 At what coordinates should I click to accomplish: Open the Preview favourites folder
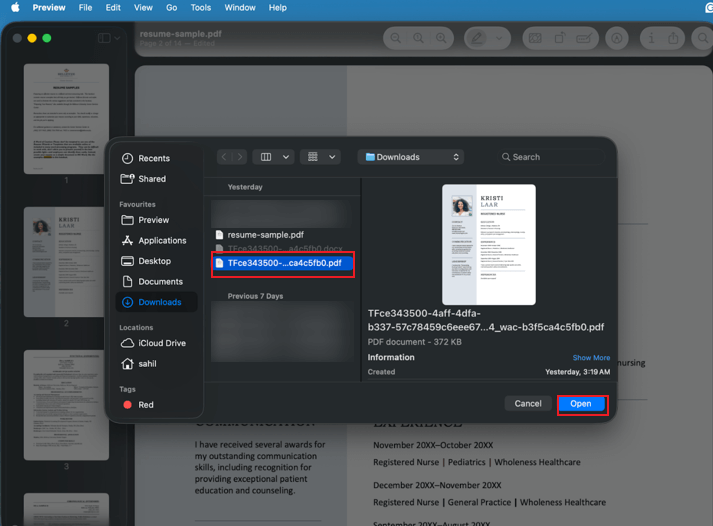(155, 220)
